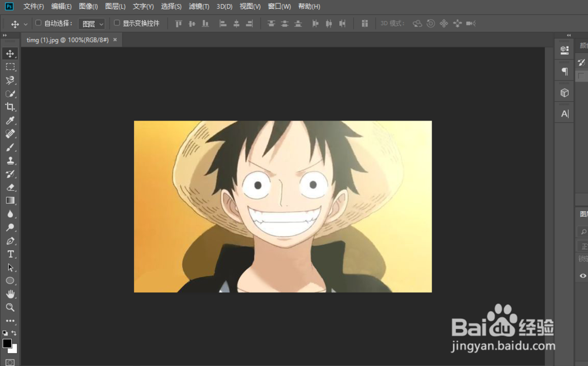Image resolution: width=588 pixels, height=366 pixels.
Task: Click Auto-Align Layers icon
Action: [365, 24]
